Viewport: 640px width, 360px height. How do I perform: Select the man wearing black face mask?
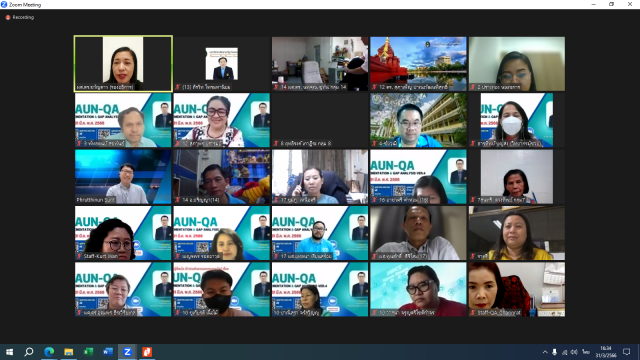(222, 289)
